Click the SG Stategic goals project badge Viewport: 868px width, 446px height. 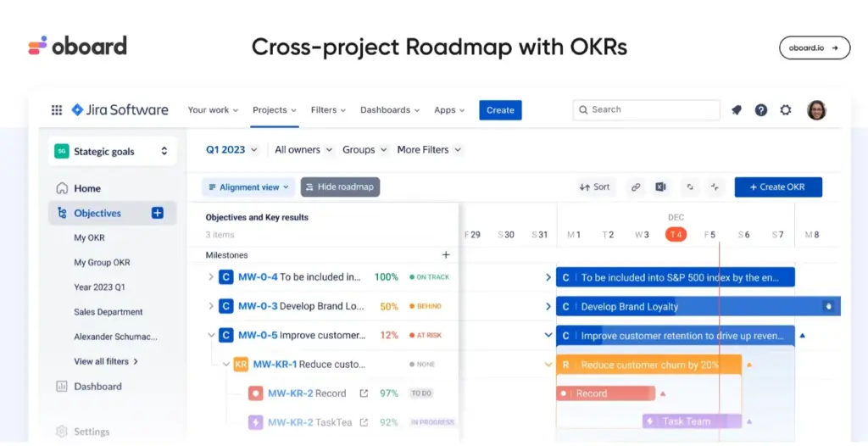(61, 151)
